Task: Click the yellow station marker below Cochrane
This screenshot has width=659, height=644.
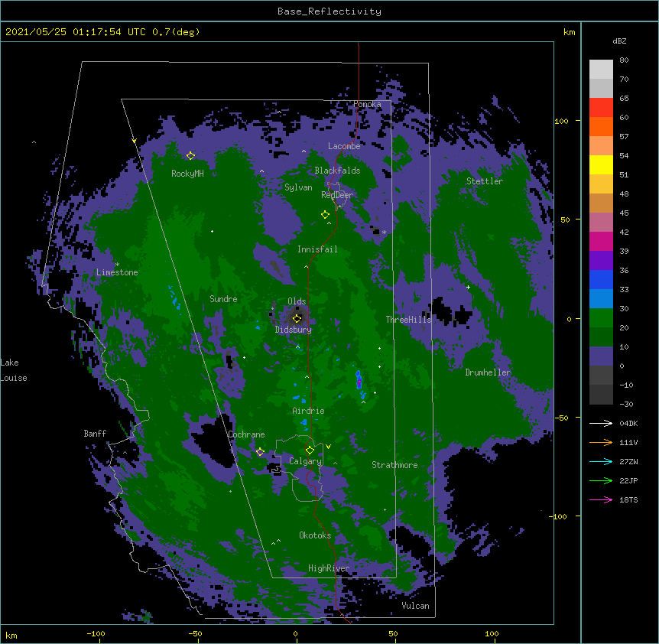Action: (260, 452)
